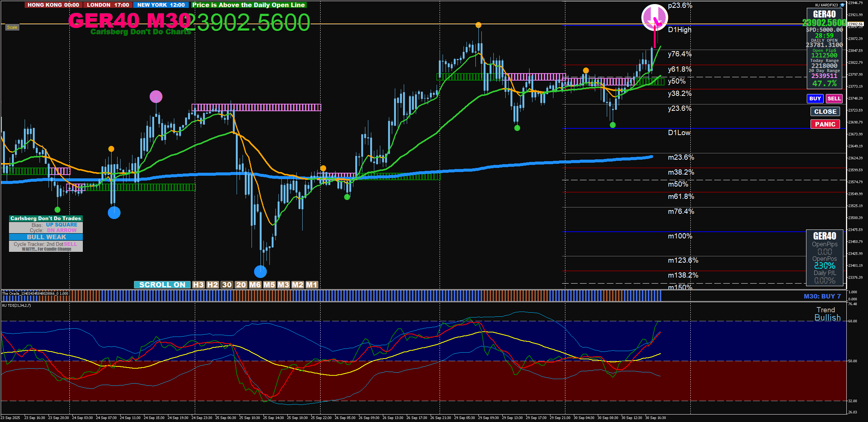Hit the red PANIC button
The width and height of the screenshot is (868, 422).
(x=825, y=124)
